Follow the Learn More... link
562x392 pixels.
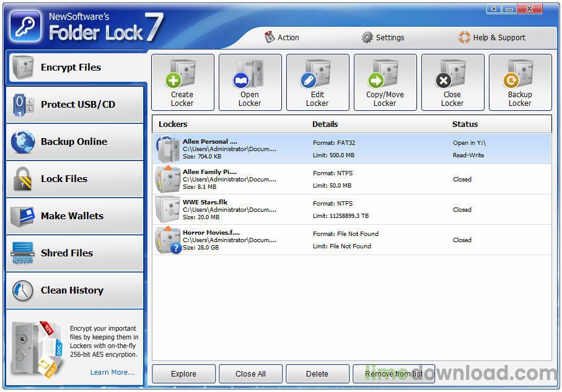pos(112,372)
